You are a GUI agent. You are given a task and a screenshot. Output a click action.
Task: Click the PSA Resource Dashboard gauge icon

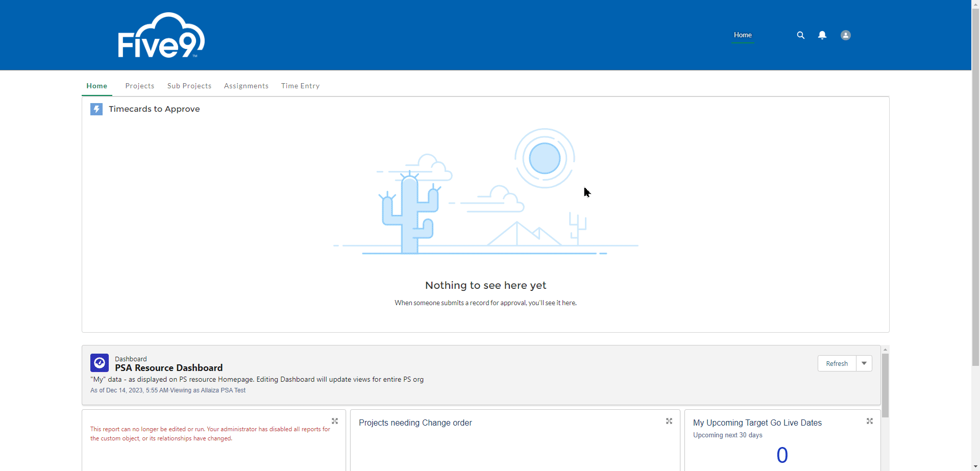[100, 363]
